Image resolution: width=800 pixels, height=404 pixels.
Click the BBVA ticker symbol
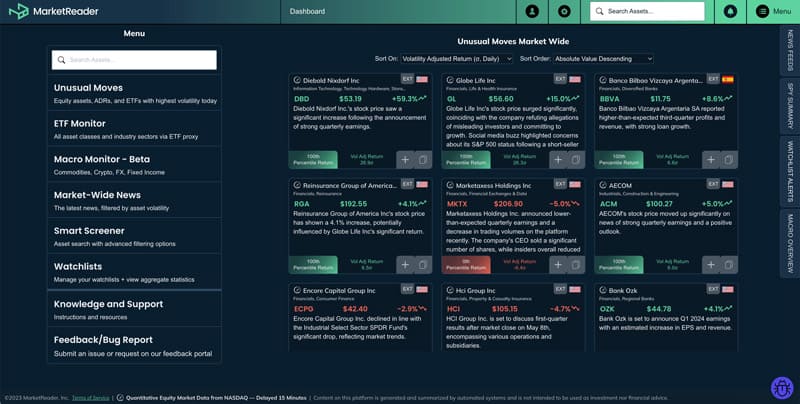[610, 99]
